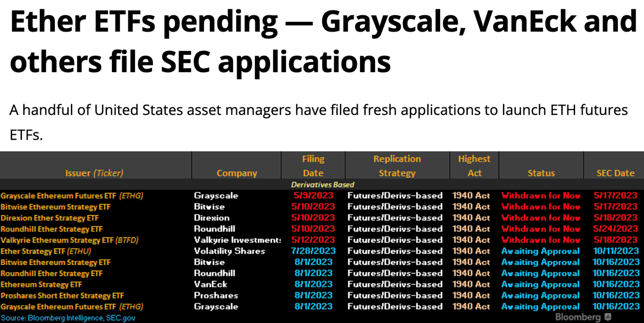Click the Bloomberg watermark text

[x=578, y=317]
